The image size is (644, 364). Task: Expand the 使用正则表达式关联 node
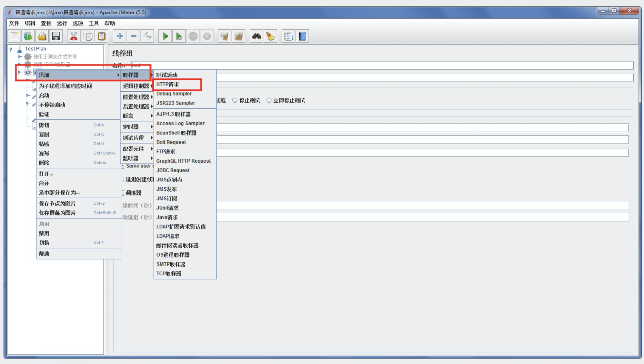(x=19, y=57)
